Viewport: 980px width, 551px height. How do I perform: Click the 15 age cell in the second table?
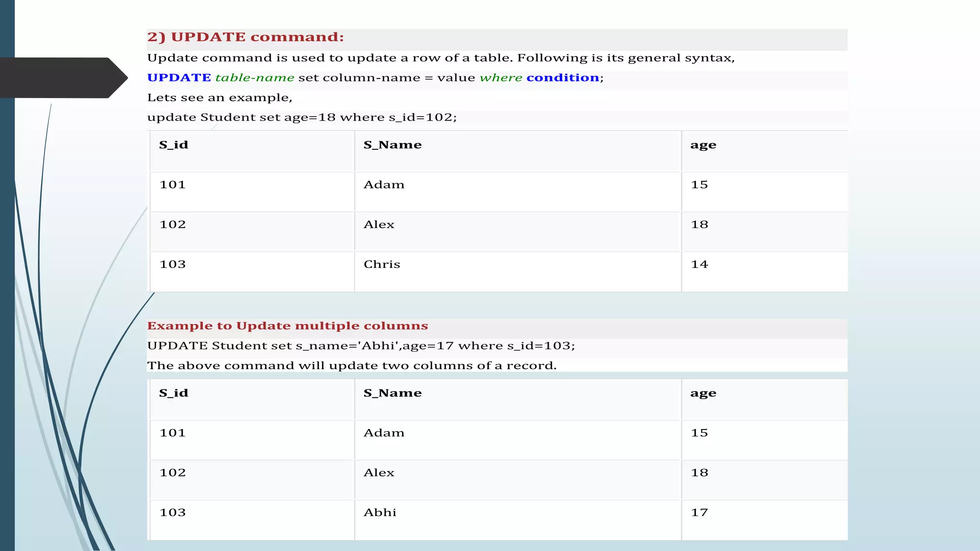tap(765, 440)
